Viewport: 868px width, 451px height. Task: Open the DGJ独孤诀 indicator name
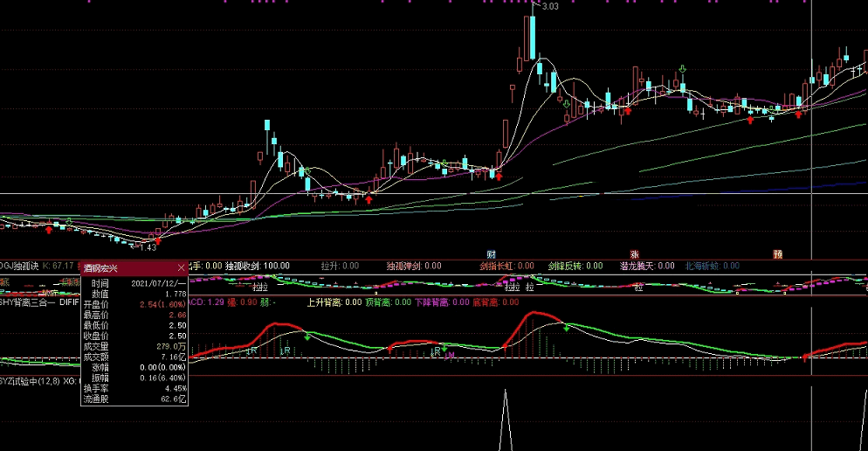point(19,266)
